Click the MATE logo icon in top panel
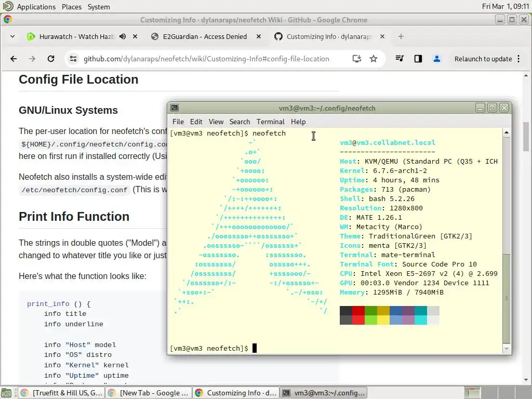Viewport: 532px width, 399px height. (x=8, y=6)
